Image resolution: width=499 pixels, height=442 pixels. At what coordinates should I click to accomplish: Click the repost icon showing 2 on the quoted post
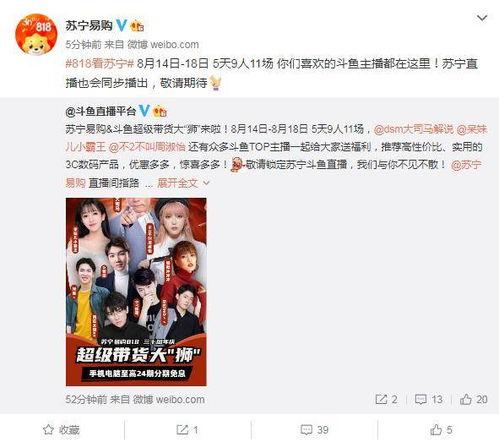pyautogui.click(x=386, y=399)
